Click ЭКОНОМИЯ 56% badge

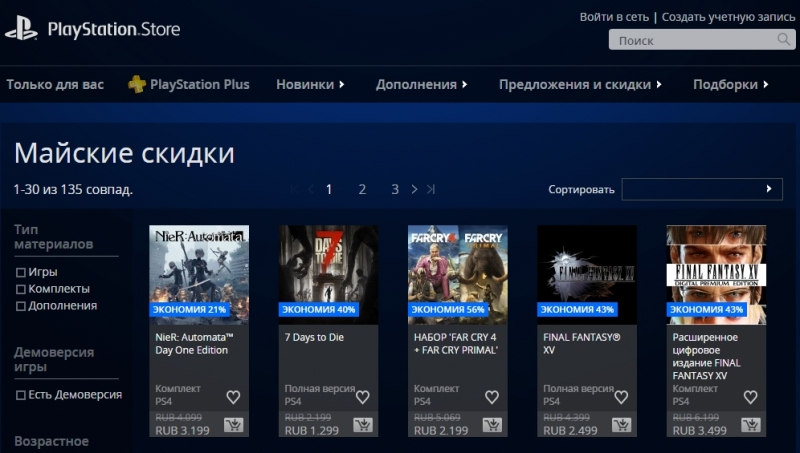point(448,309)
